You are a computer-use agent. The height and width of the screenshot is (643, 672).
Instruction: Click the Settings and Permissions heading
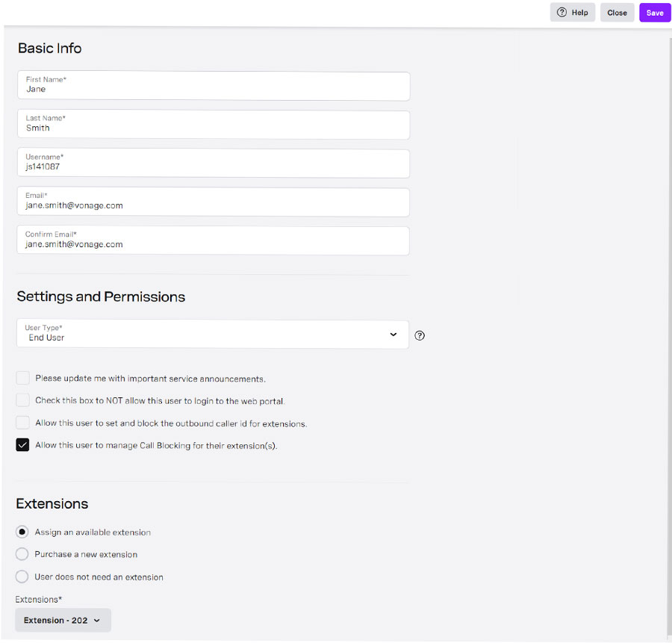(101, 296)
